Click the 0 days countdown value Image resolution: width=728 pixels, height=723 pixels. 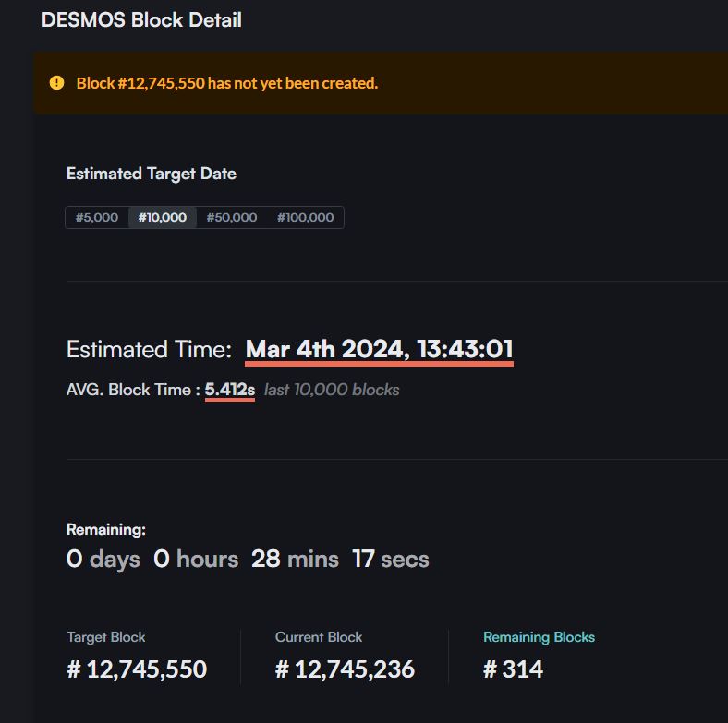[103, 560]
